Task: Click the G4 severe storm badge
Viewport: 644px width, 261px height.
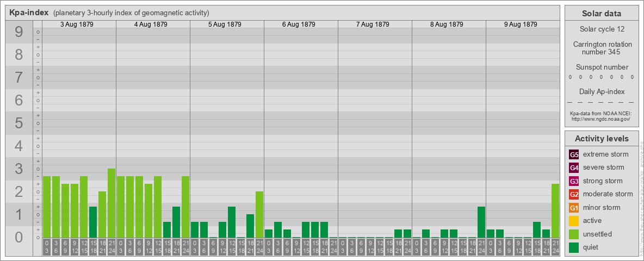Action: pos(574,167)
